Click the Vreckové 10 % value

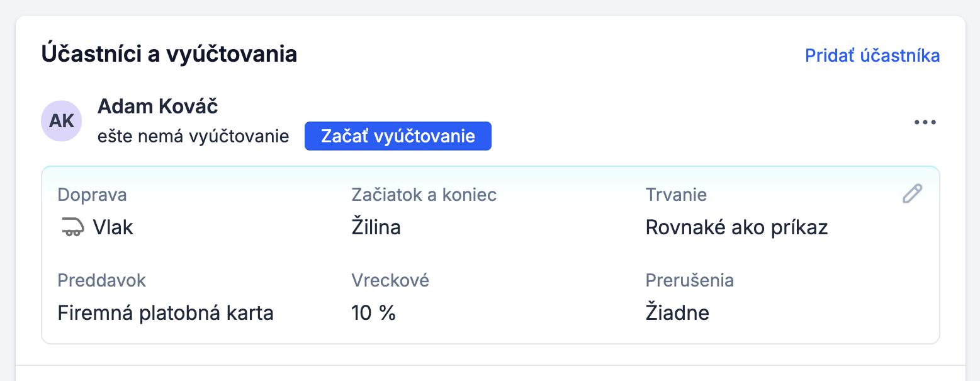(373, 312)
